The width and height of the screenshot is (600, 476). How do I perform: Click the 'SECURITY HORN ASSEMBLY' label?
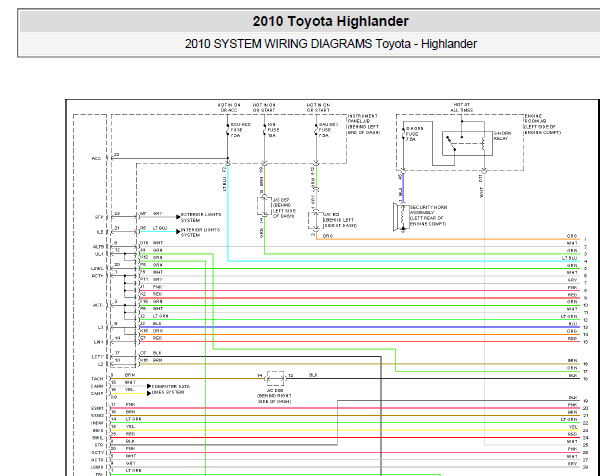[x=429, y=215]
